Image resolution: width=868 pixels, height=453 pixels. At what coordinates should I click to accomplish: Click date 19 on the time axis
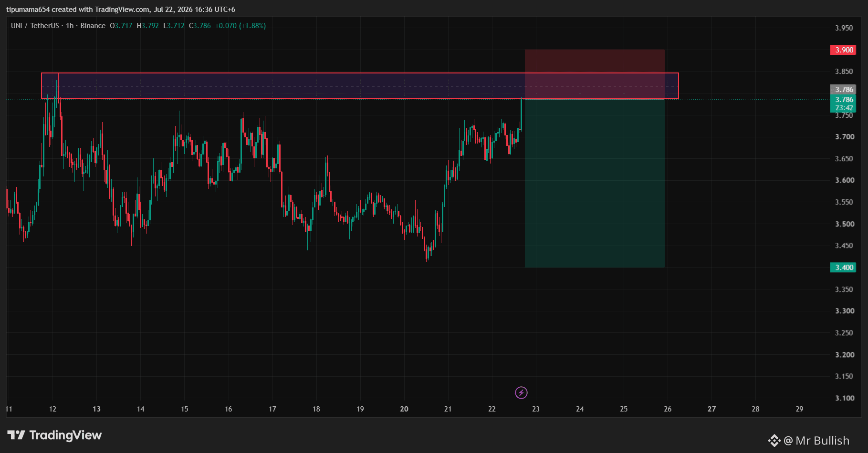360,409
